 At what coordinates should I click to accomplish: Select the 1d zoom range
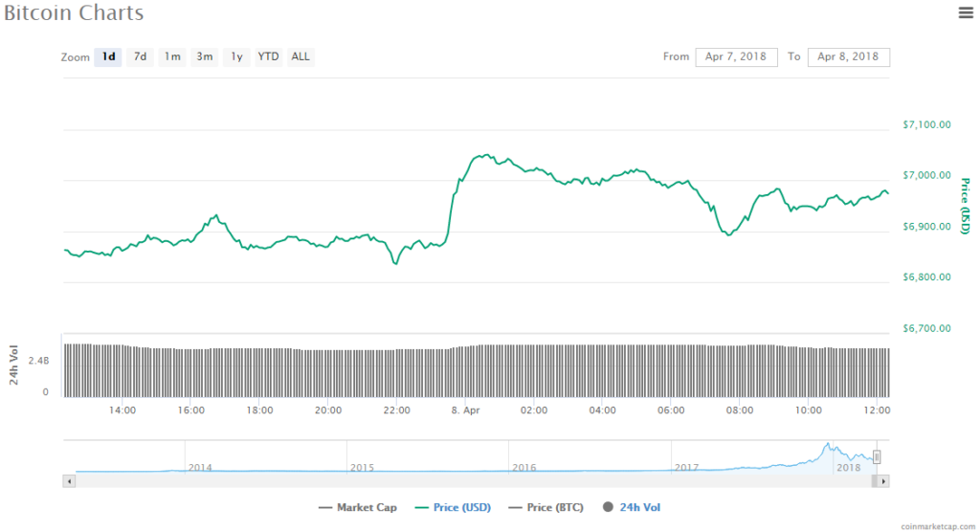[x=109, y=56]
